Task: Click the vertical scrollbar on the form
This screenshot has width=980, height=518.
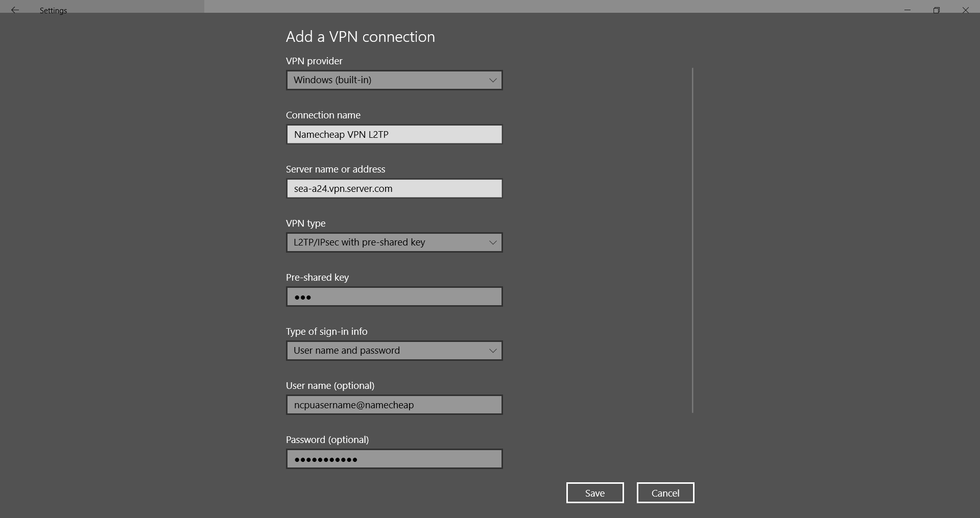Action: [692, 240]
